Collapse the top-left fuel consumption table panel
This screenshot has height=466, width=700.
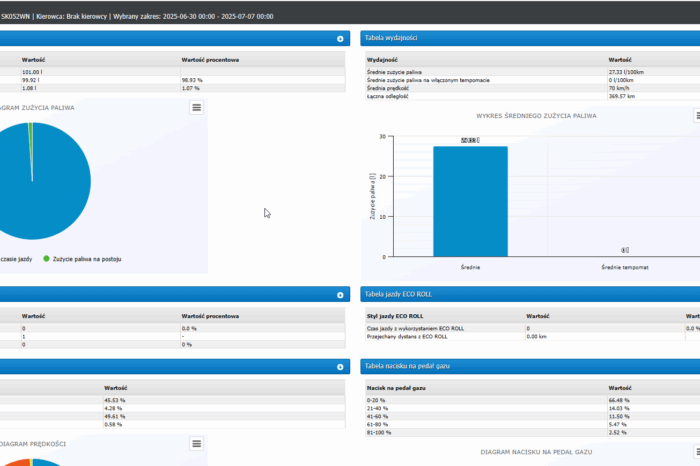[342, 39]
